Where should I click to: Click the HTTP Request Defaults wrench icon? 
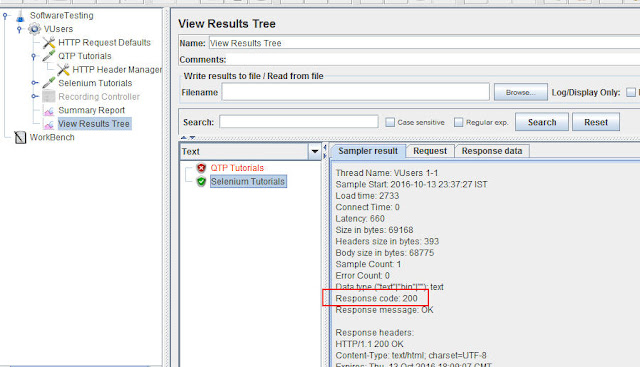point(49,42)
